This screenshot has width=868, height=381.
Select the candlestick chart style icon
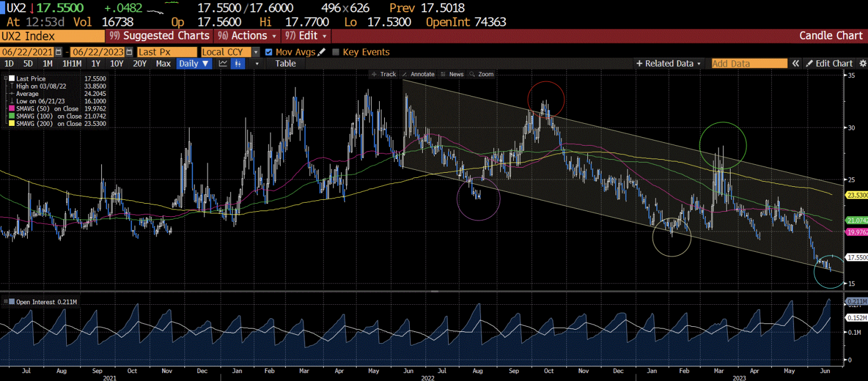coord(237,63)
